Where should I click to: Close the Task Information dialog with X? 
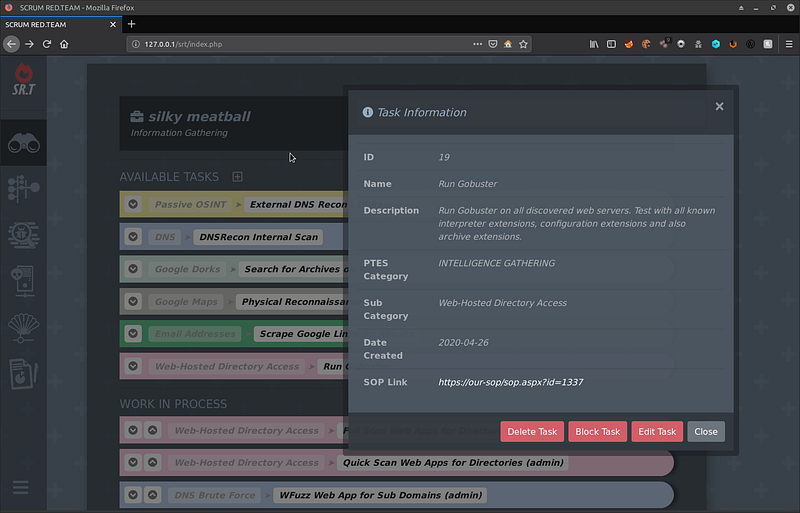coord(719,106)
